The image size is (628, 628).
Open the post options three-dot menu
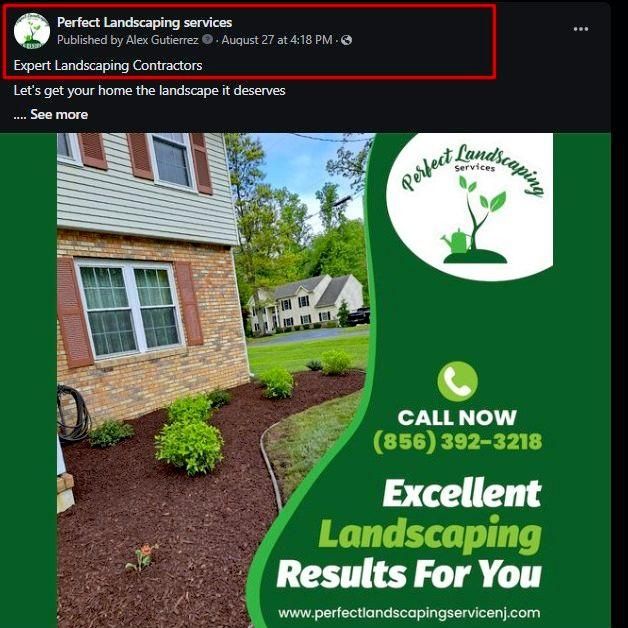click(x=580, y=29)
